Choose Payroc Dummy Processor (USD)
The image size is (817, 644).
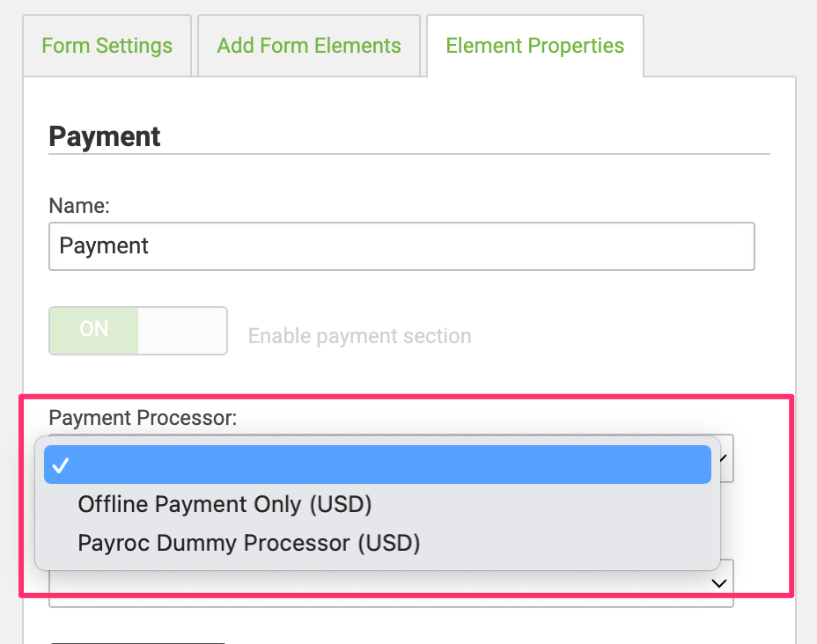point(248,543)
